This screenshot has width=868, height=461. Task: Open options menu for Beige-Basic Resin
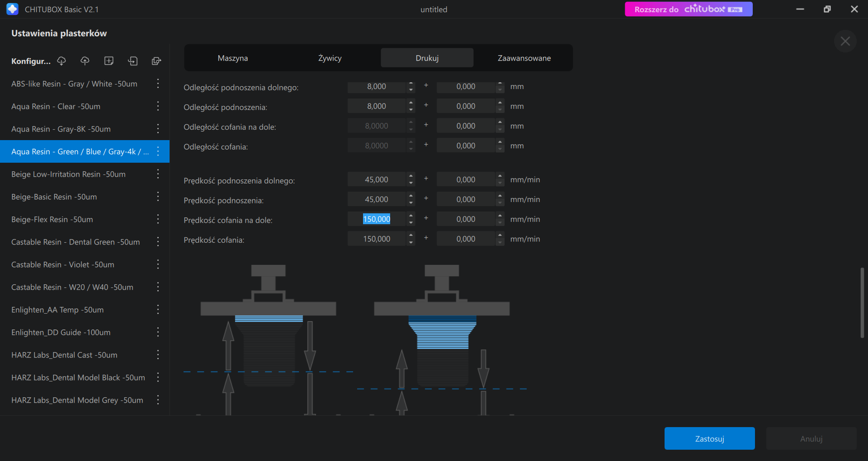pos(158,197)
